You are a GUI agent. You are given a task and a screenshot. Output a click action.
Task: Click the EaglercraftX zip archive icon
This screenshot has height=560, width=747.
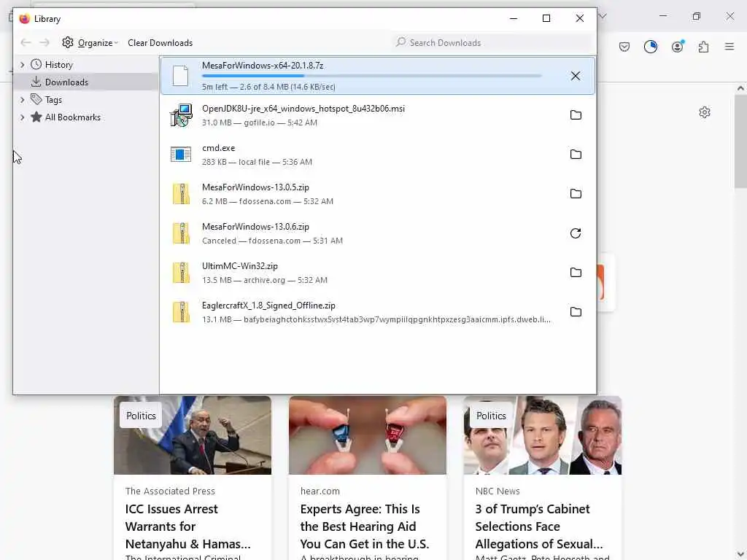click(181, 312)
